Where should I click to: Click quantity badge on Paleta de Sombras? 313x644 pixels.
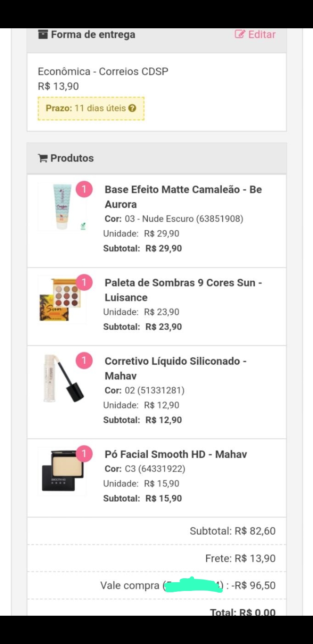pos(84,283)
